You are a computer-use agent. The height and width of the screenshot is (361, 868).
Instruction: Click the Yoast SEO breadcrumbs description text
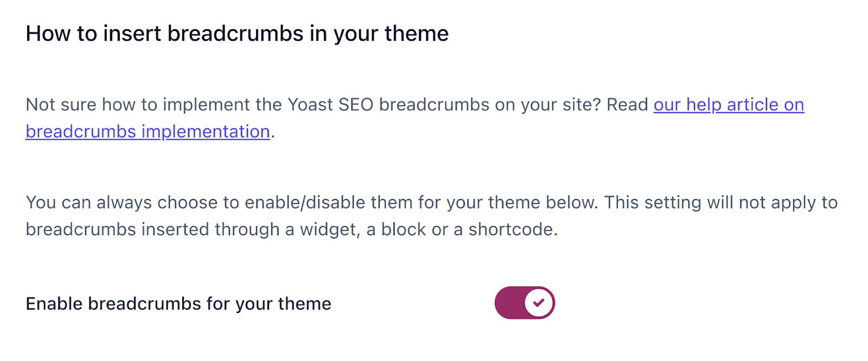point(336,104)
